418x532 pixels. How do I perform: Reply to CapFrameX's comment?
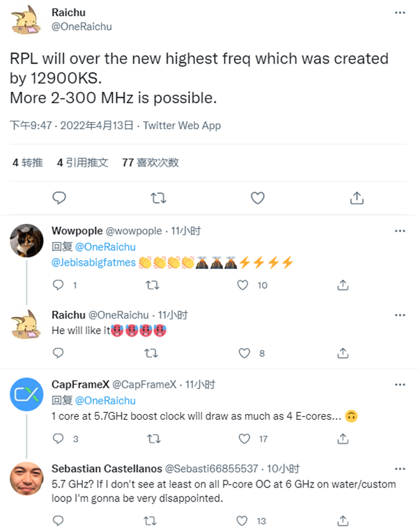click(59, 439)
